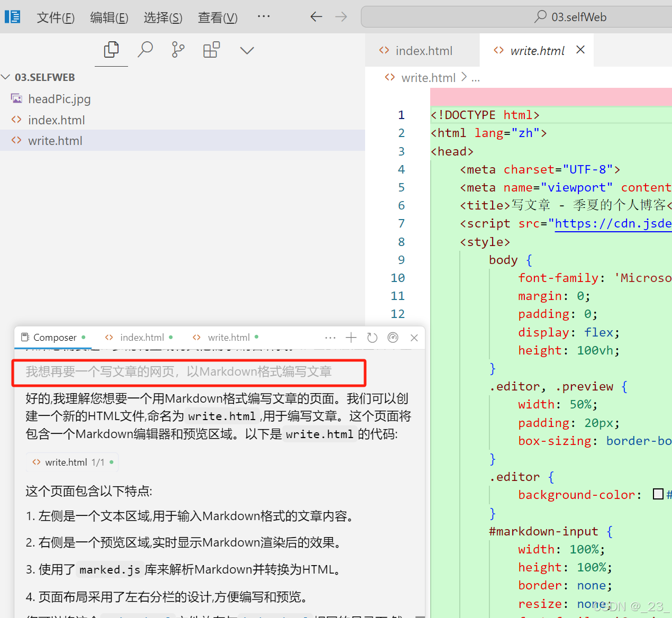Viewport: 672px width, 618px height.
Task: Click the background-color swatch in editor
Action: point(658,494)
